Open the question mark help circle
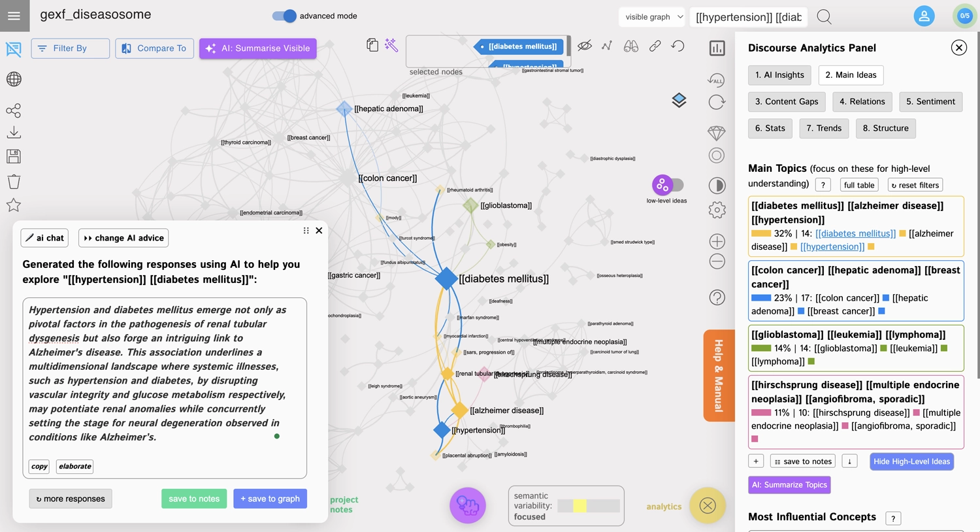 click(717, 297)
